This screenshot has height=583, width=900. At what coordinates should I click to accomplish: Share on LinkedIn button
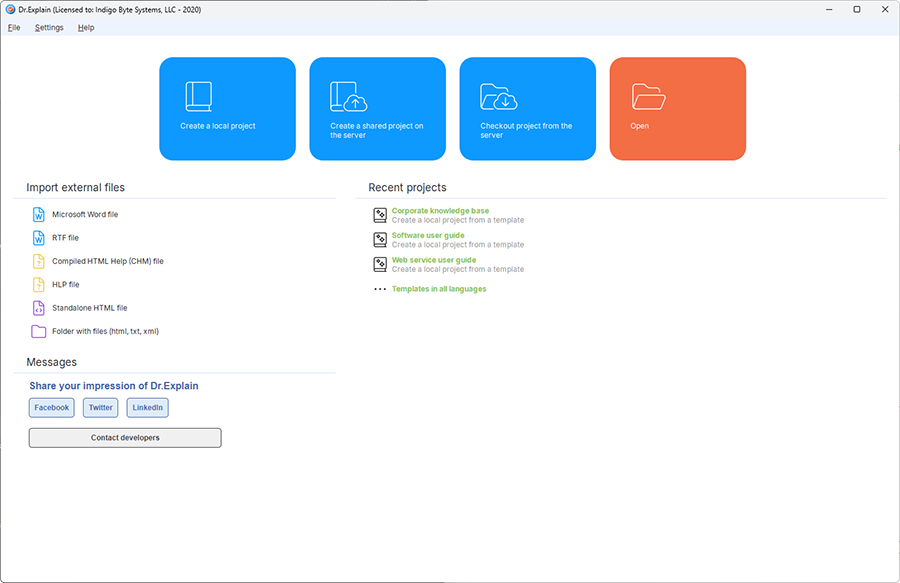coord(148,407)
